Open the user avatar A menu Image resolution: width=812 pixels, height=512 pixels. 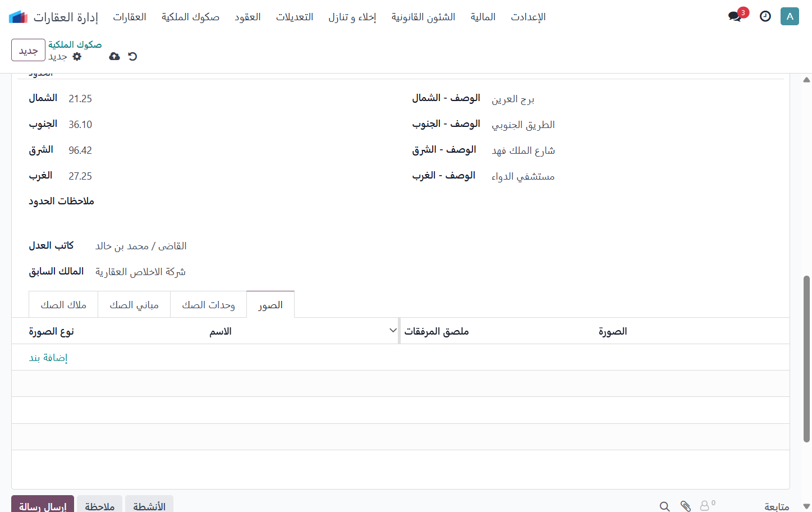pyautogui.click(x=790, y=16)
